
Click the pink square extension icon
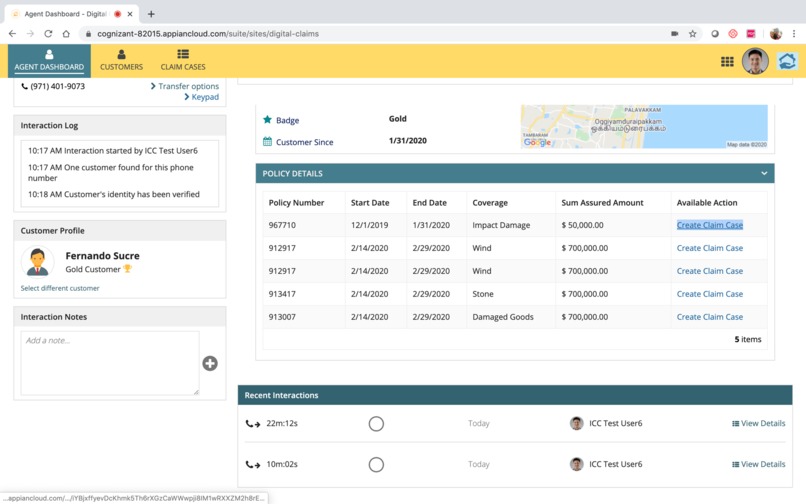click(751, 33)
